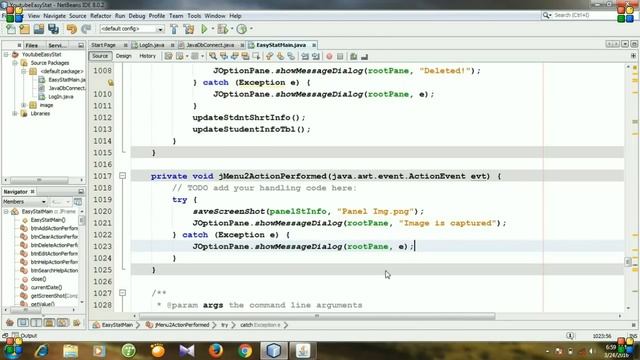Collapse code fold at line 1017

coord(122,176)
